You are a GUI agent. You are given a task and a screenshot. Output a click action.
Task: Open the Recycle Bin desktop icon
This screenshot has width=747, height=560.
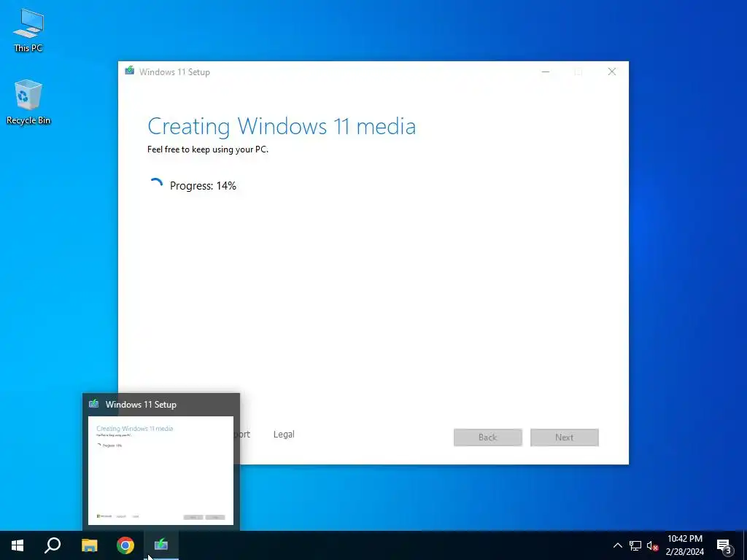[28, 102]
